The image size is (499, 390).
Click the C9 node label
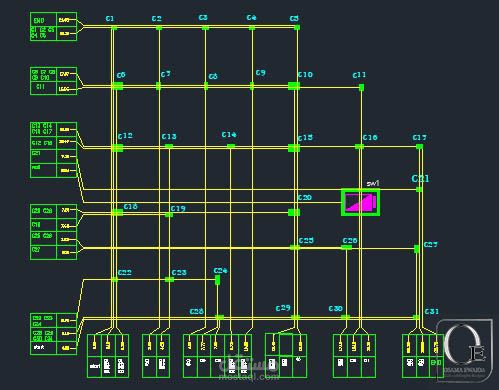tap(260, 73)
